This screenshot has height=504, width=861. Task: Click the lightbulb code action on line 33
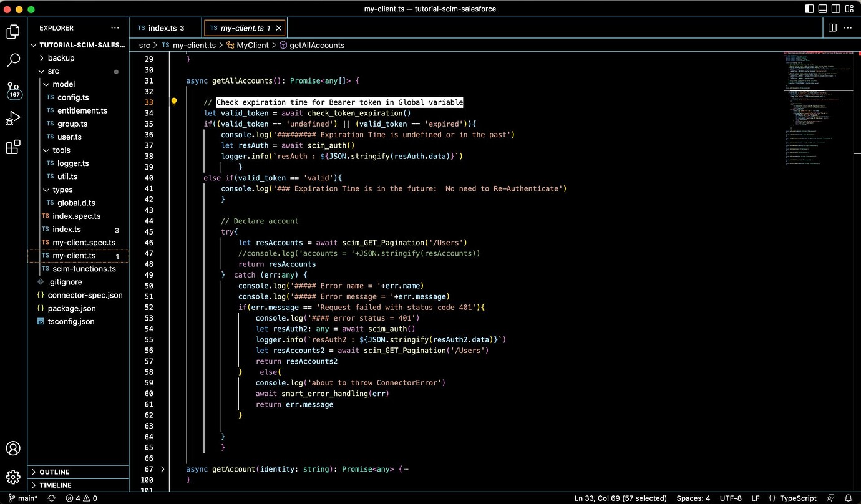[x=173, y=102]
